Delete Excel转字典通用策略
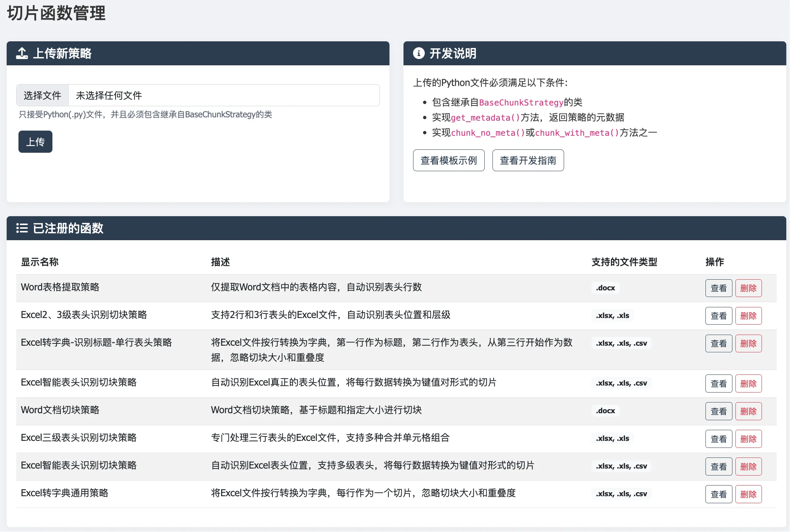The width and height of the screenshot is (790, 532). (x=748, y=494)
